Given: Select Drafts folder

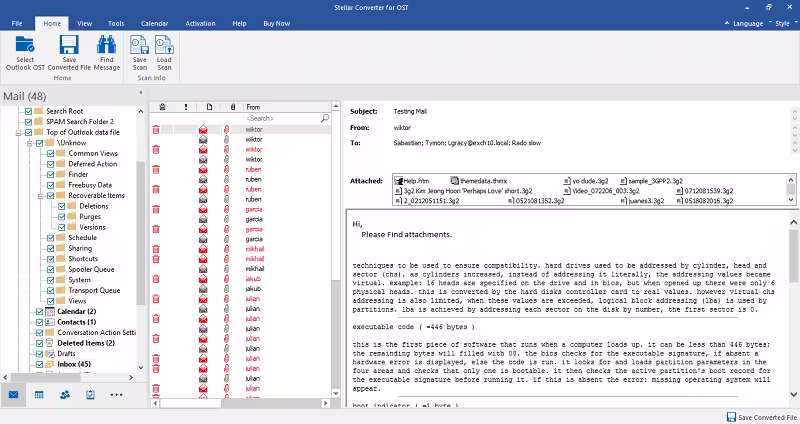Looking at the screenshot, I should point(66,354).
